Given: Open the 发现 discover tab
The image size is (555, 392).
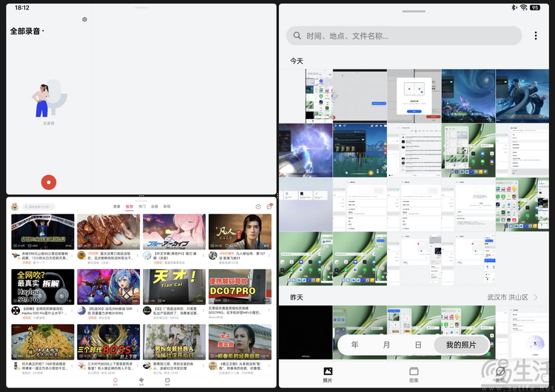Looking at the screenshot, I should (501, 374).
